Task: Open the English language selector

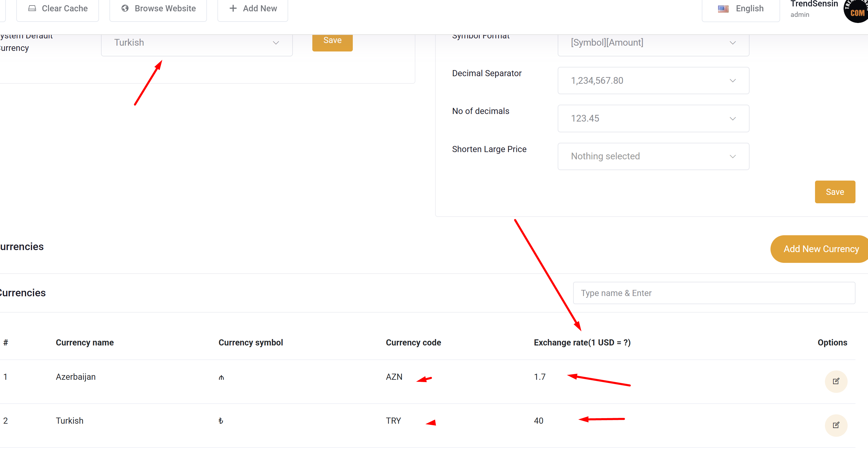Action: pyautogui.click(x=741, y=9)
